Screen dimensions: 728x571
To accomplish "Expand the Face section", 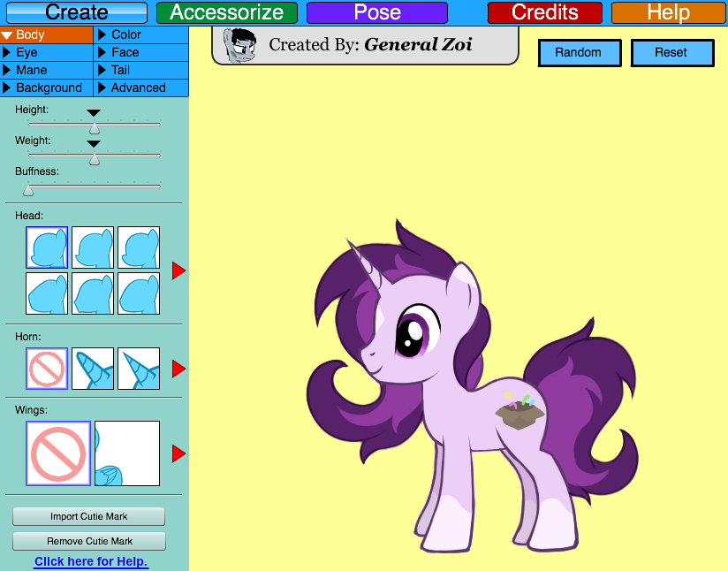I will pyautogui.click(x=141, y=52).
